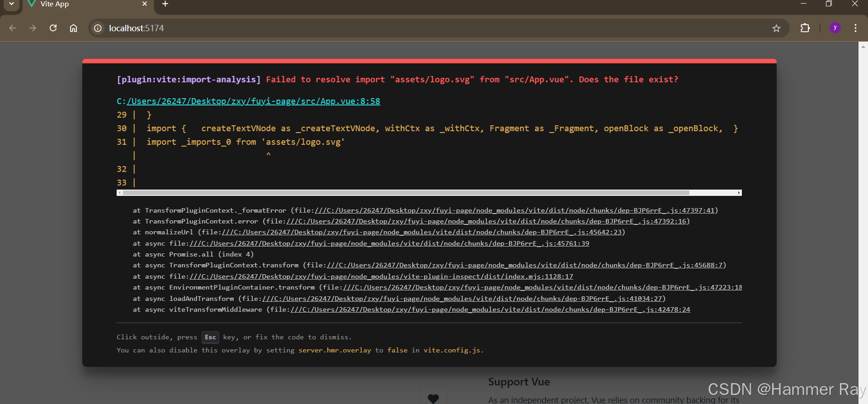Click the heart icon behind overlay

(433, 399)
